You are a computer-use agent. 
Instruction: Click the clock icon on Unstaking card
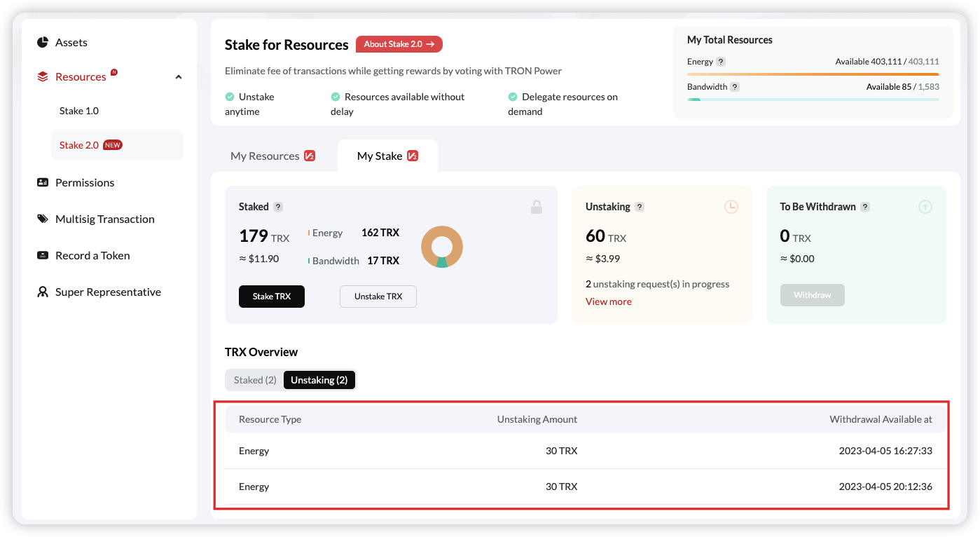(731, 207)
